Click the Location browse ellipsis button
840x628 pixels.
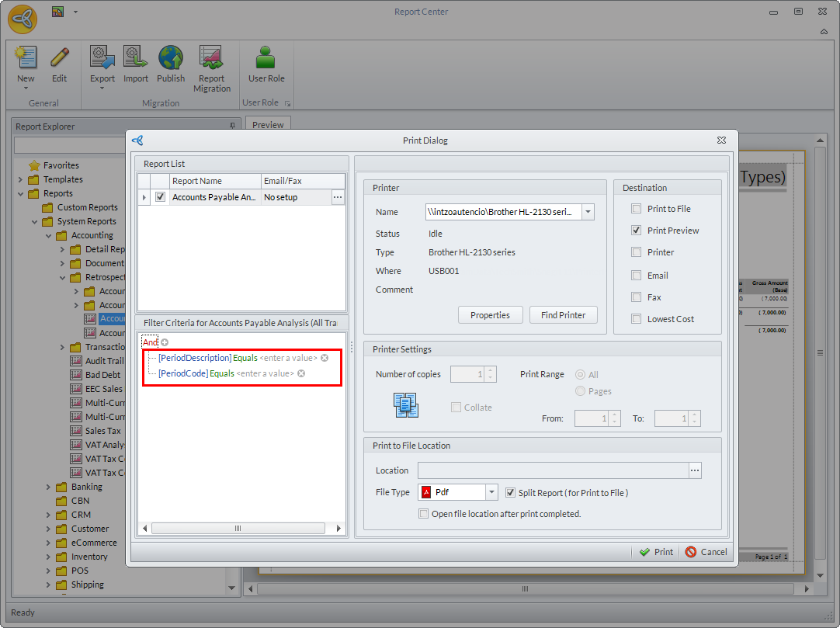pos(695,470)
